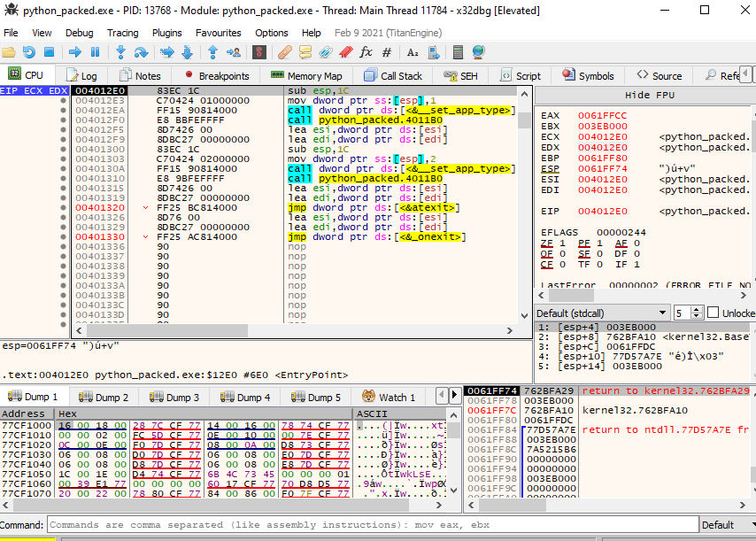Toggle breakpoint bullet at address 00401320
Viewport: 756px width, 541px height.
pyautogui.click(x=63, y=208)
